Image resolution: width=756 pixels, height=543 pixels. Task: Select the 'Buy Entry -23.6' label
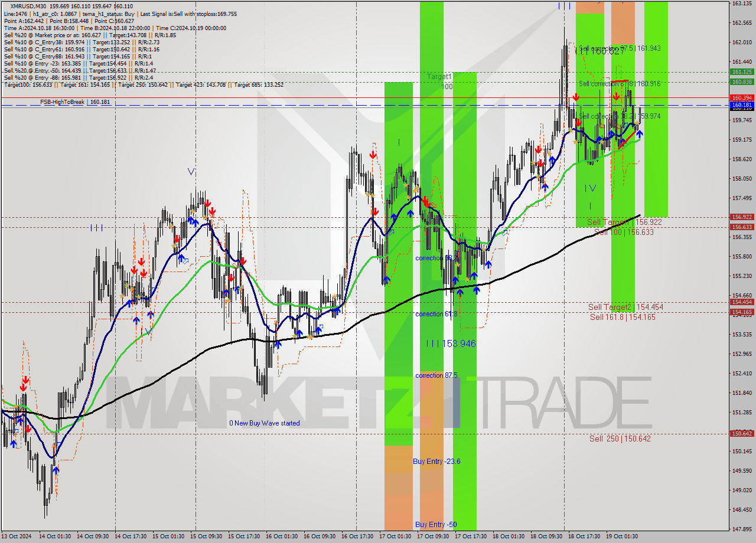tap(436, 462)
